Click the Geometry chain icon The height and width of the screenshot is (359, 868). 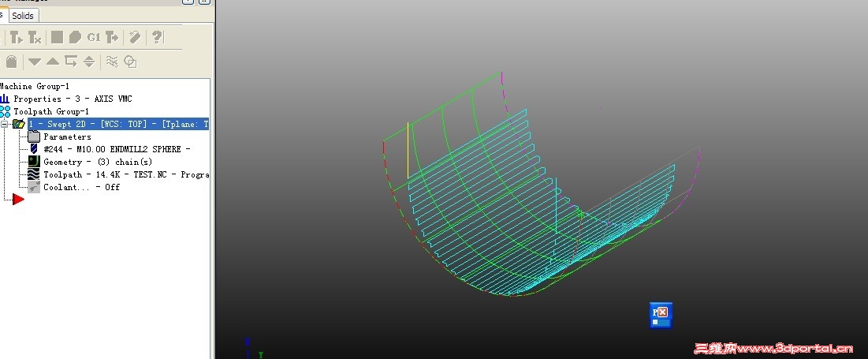pos(35,161)
